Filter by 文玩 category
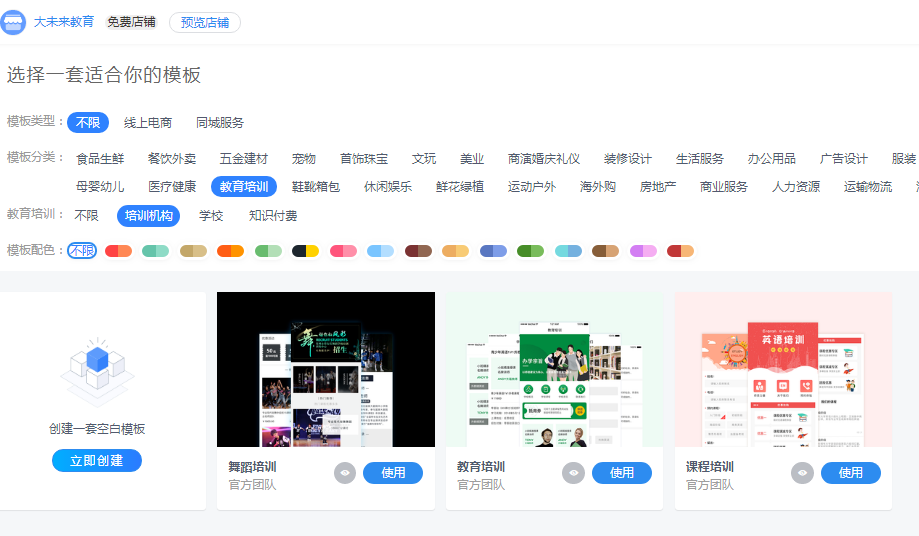Screen dimensions: 919x536 pyautogui.click(x=424, y=159)
